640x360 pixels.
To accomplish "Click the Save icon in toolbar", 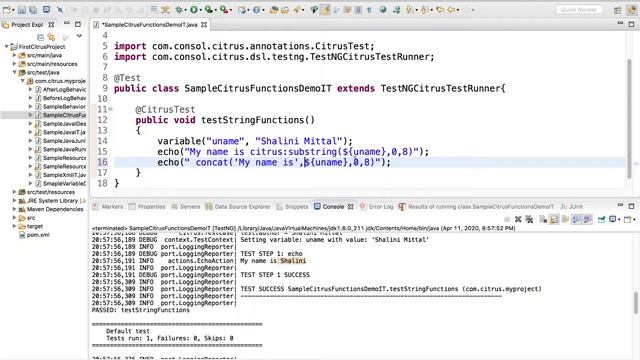I will pyautogui.click(x=22, y=10).
